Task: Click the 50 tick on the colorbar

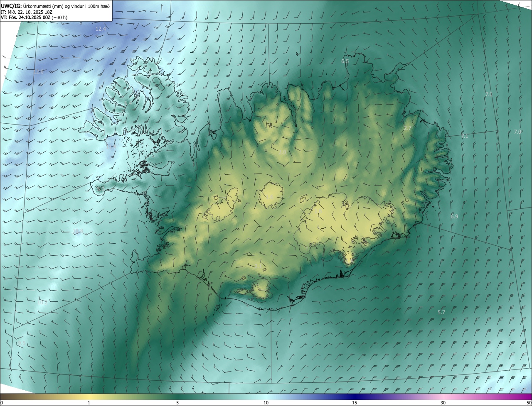Action: pyautogui.click(x=529, y=403)
